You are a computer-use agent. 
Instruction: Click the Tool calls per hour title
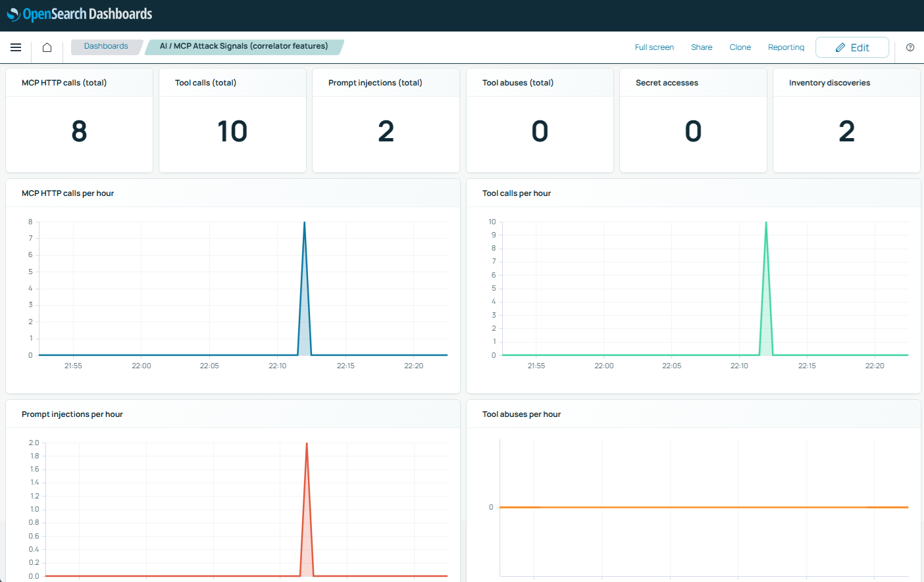(517, 193)
